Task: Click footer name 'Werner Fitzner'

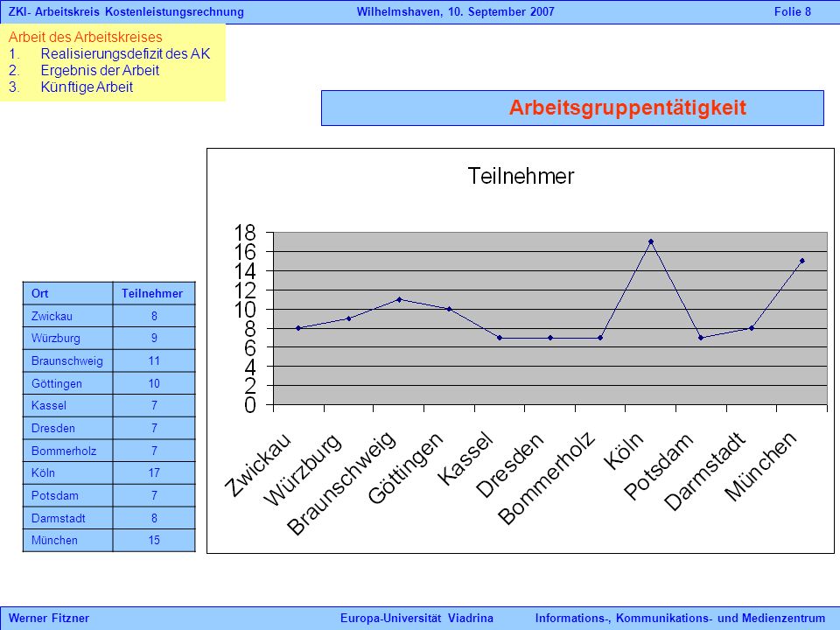Action: point(49,619)
